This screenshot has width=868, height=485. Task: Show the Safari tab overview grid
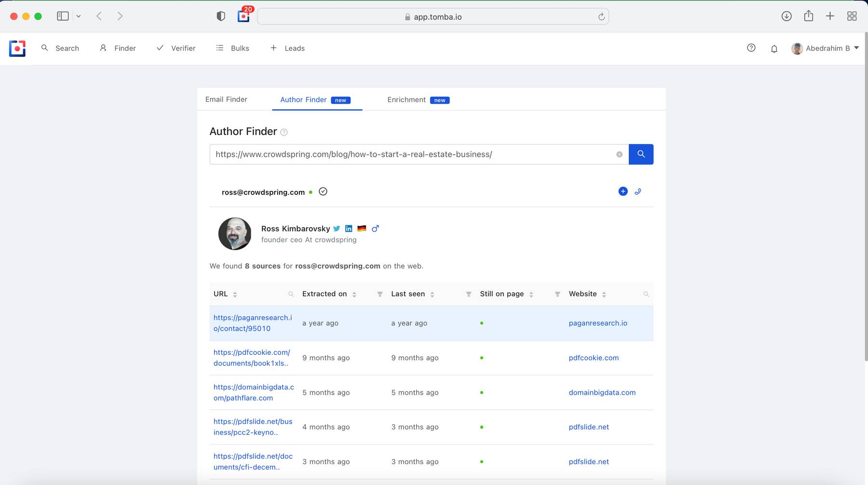pos(852,16)
